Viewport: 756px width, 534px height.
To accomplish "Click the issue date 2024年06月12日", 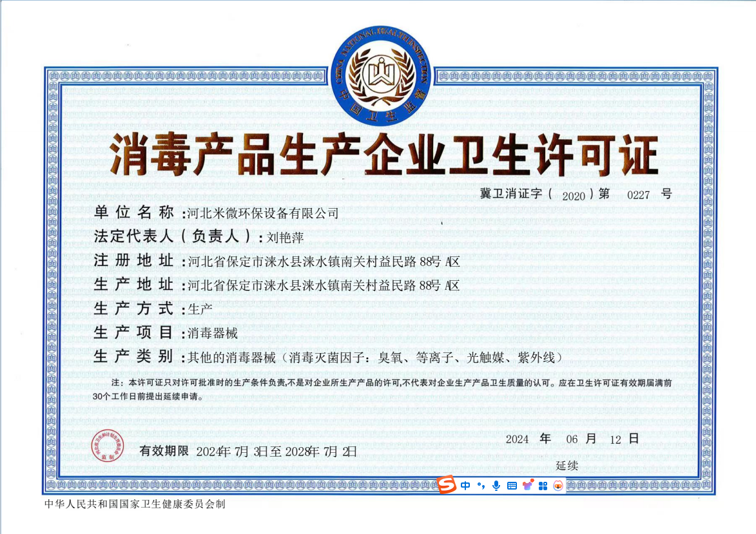I will [572, 439].
